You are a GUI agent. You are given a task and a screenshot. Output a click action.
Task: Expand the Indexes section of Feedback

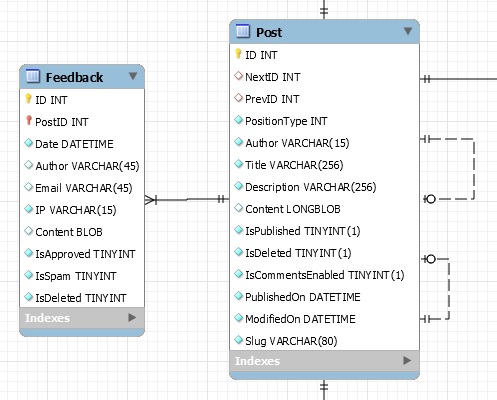(x=132, y=317)
